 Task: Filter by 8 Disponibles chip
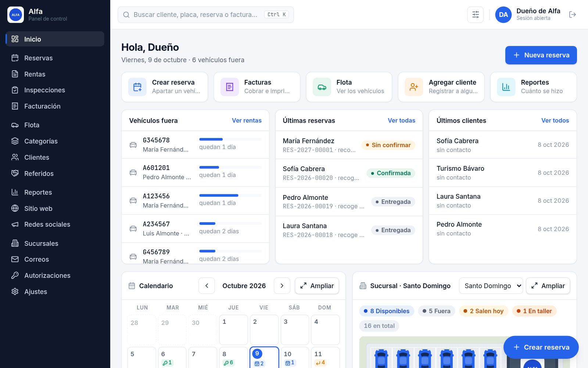tap(387, 311)
